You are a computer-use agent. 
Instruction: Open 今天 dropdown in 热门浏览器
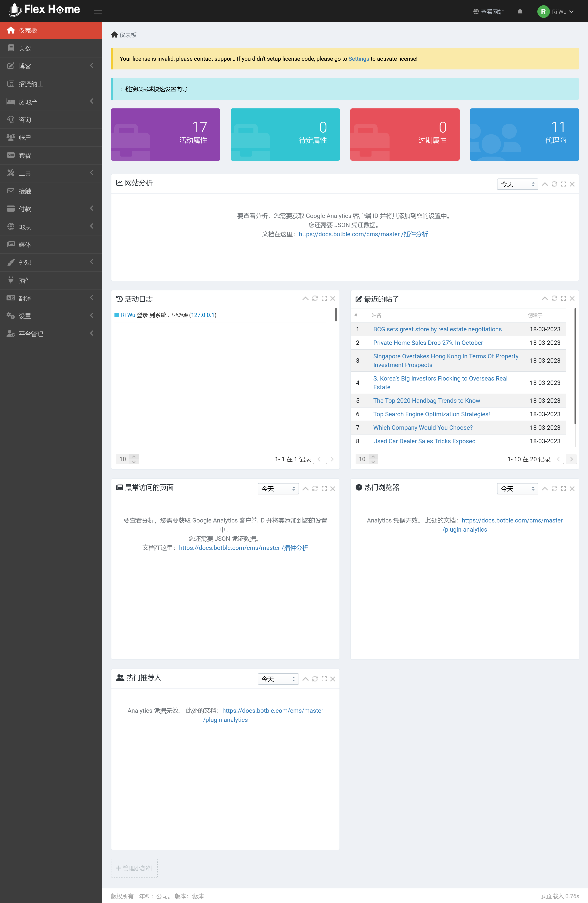[x=517, y=489]
